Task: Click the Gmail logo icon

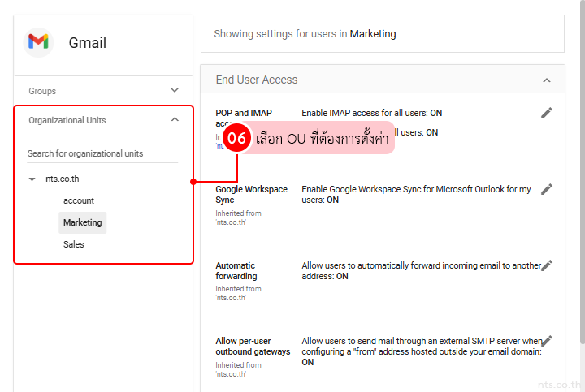Action: [x=38, y=42]
